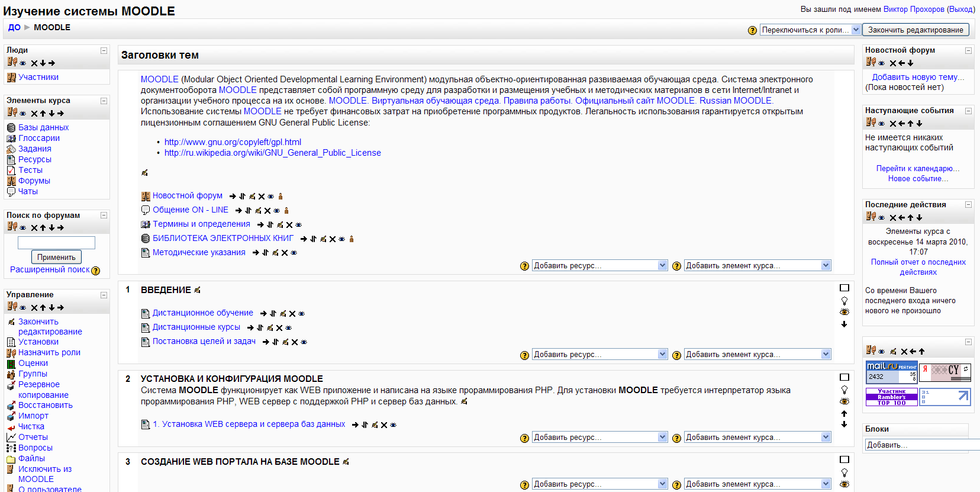Click the Закончить редактирование button

(x=915, y=30)
